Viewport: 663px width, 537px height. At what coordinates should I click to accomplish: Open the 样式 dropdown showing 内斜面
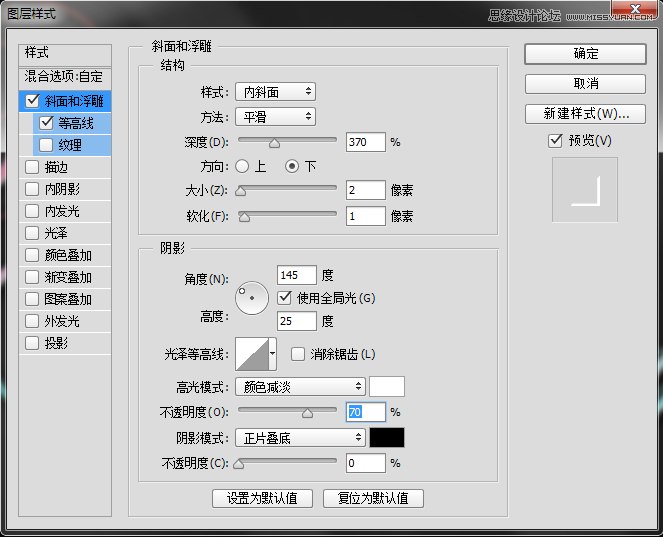[x=275, y=92]
